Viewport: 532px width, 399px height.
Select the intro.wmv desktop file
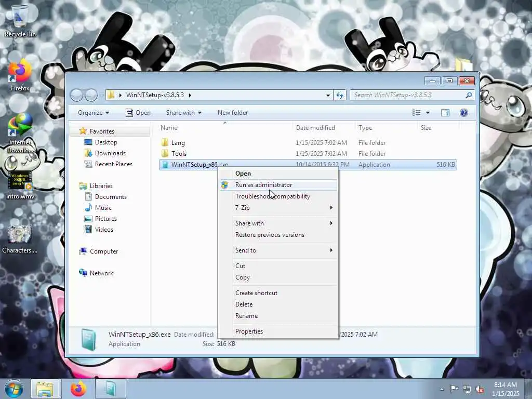(x=20, y=185)
